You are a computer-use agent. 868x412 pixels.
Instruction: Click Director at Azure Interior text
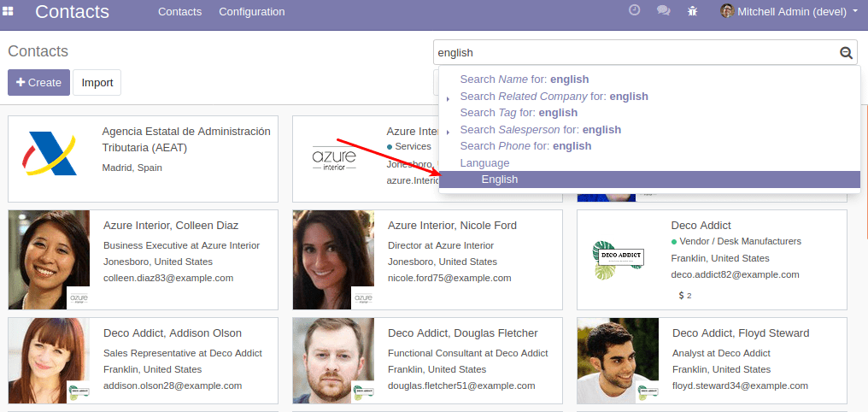pyautogui.click(x=441, y=245)
